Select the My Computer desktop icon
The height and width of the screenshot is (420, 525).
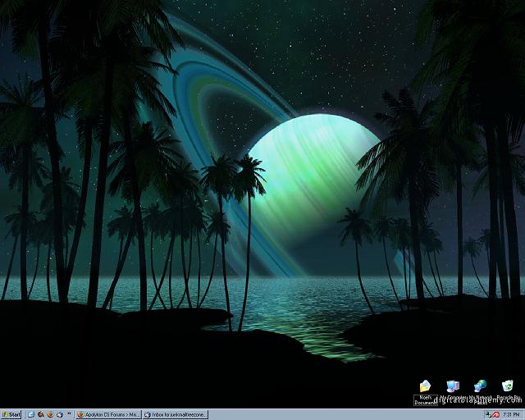tap(453, 386)
